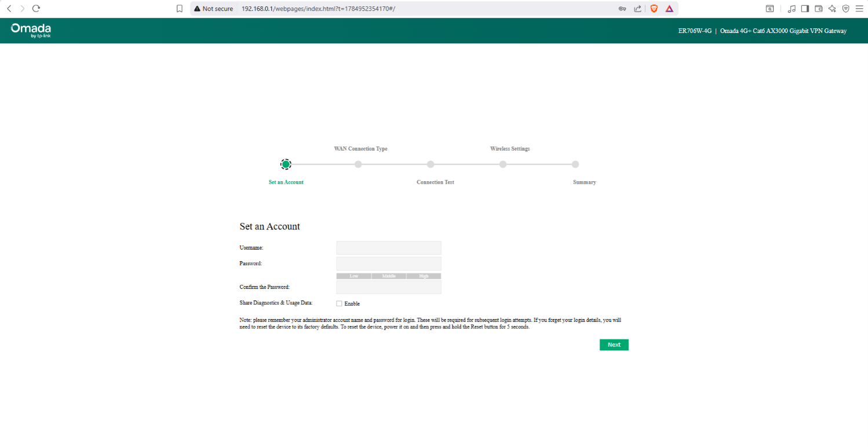Click the ER706W-4G model text in header
The height and width of the screenshot is (447, 868).
[x=695, y=31]
